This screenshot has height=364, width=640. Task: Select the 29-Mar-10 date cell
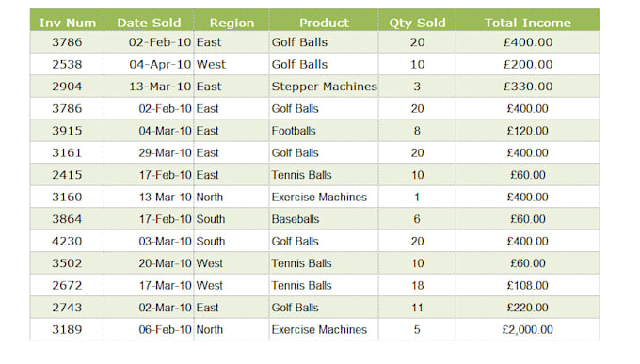149,152
